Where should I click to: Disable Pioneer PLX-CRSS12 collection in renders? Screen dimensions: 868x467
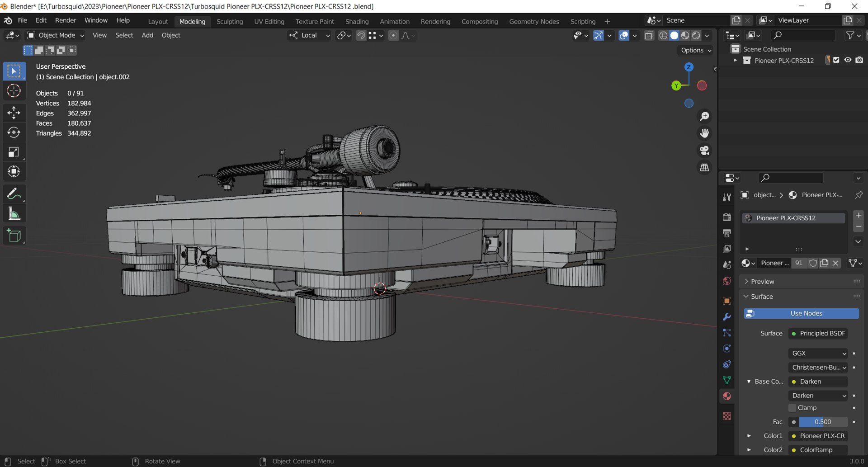point(859,60)
